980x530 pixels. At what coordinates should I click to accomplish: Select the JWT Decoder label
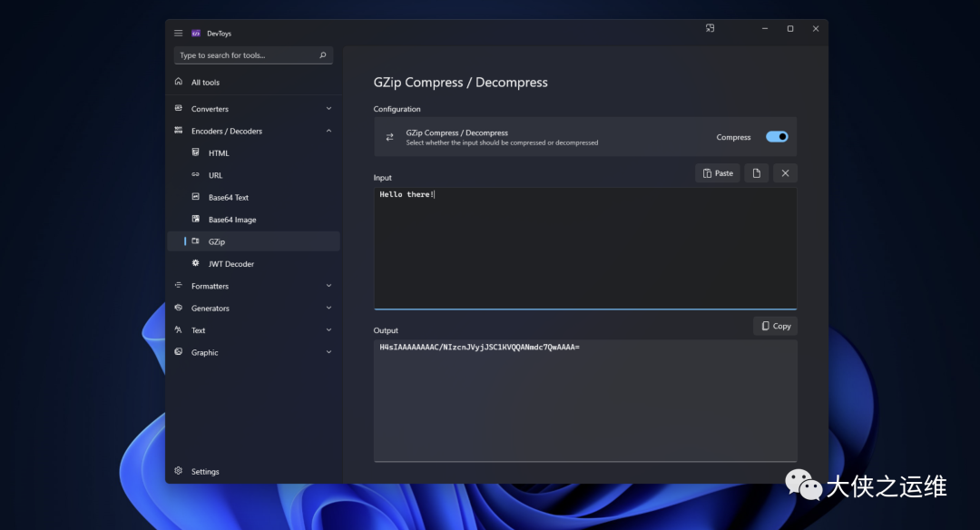pyautogui.click(x=231, y=264)
